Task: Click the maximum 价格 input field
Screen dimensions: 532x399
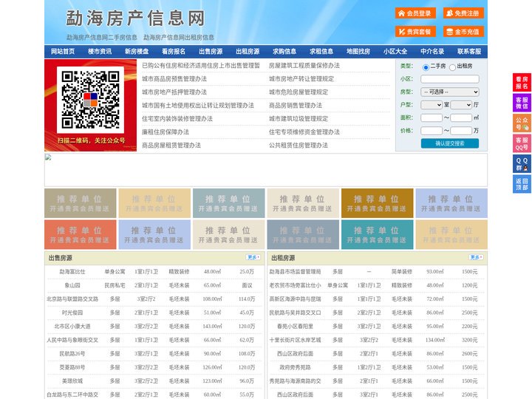Action: (x=461, y=131)
